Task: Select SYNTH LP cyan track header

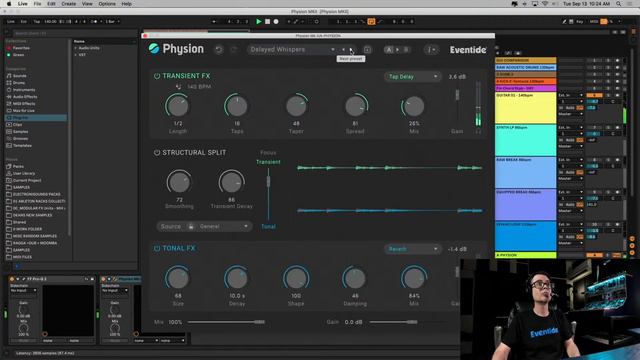Action: click(x=525, y=140)
